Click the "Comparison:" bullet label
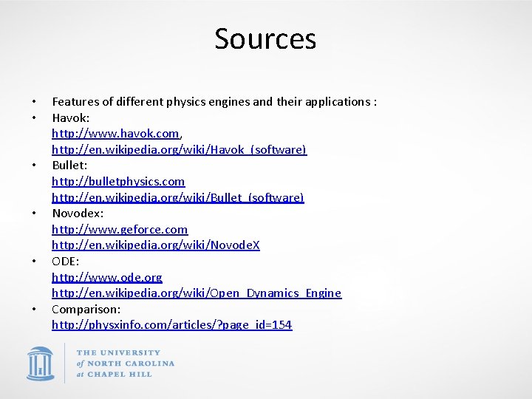The height and width of the screenshot is (399, 532). pyautogui.click(x=86, y=309)
